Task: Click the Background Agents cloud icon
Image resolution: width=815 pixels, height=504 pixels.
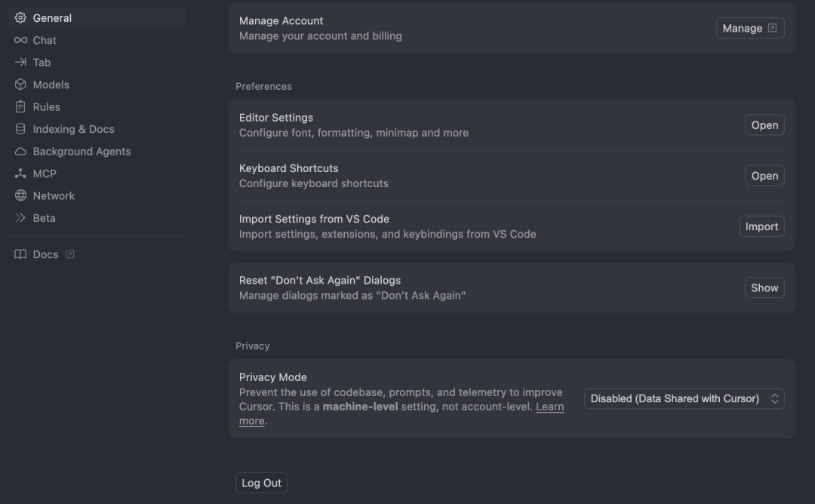Action: (20, 152)
